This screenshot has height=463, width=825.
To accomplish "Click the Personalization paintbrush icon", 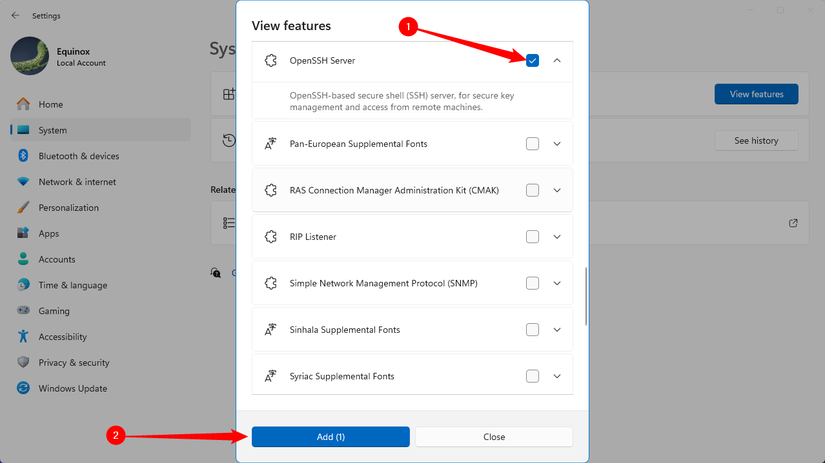I will (x=22, y=208).
